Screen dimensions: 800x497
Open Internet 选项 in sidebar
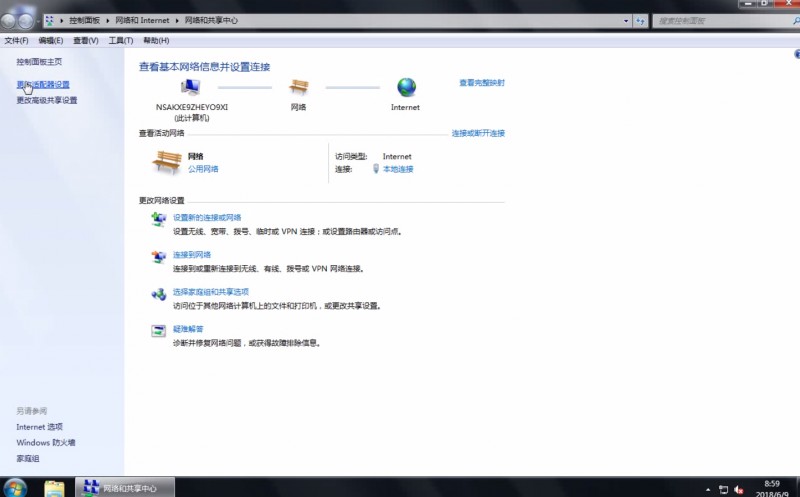[x=39, y=427]
